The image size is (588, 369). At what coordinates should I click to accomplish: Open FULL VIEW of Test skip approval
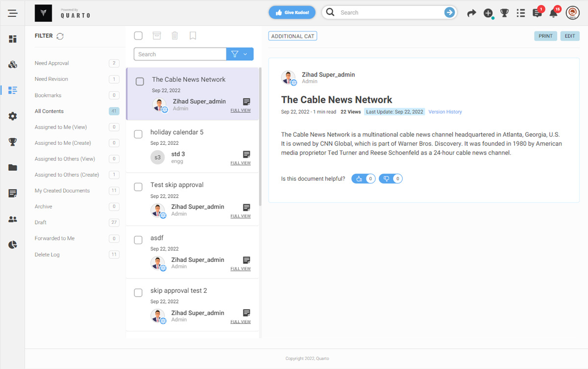point(241,216)
